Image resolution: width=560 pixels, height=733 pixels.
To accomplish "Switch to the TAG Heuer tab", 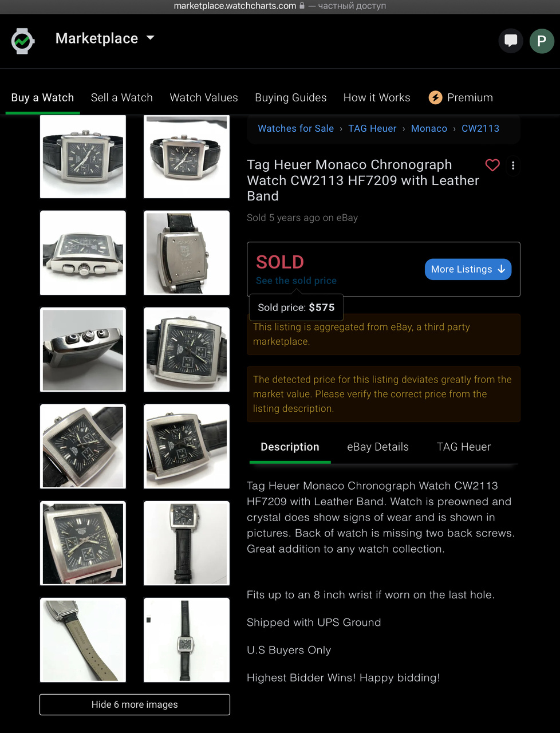I will point(464,447).
